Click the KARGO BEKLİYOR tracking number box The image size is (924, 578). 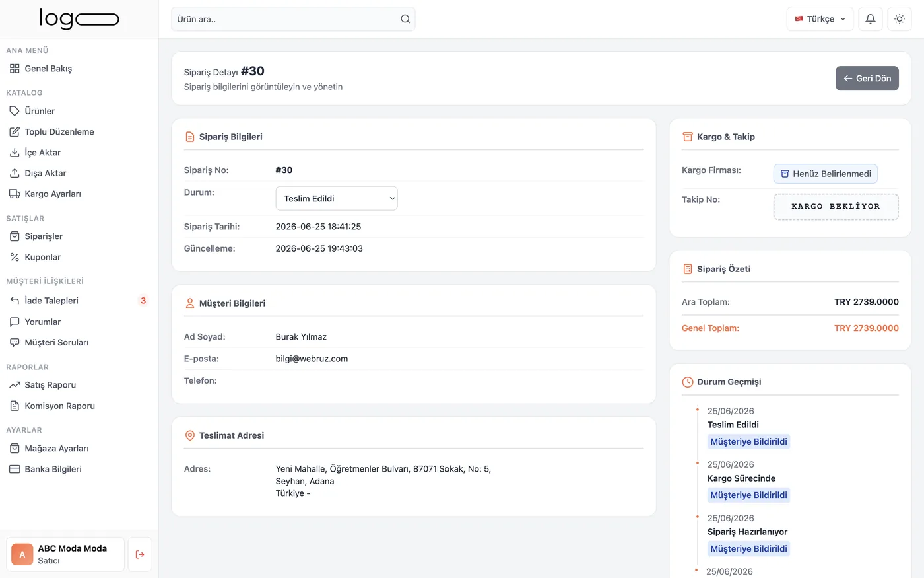[x=836, y=207]
